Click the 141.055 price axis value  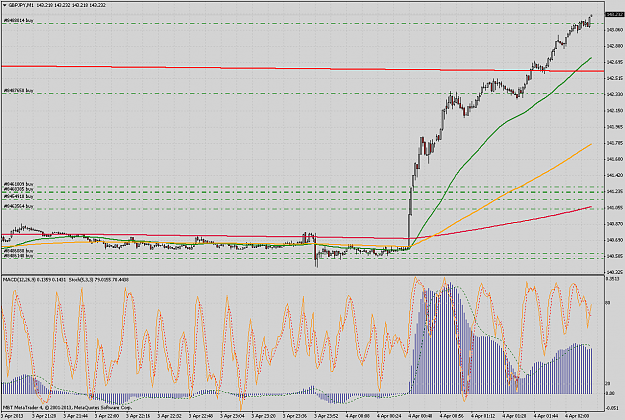point(614,208)
